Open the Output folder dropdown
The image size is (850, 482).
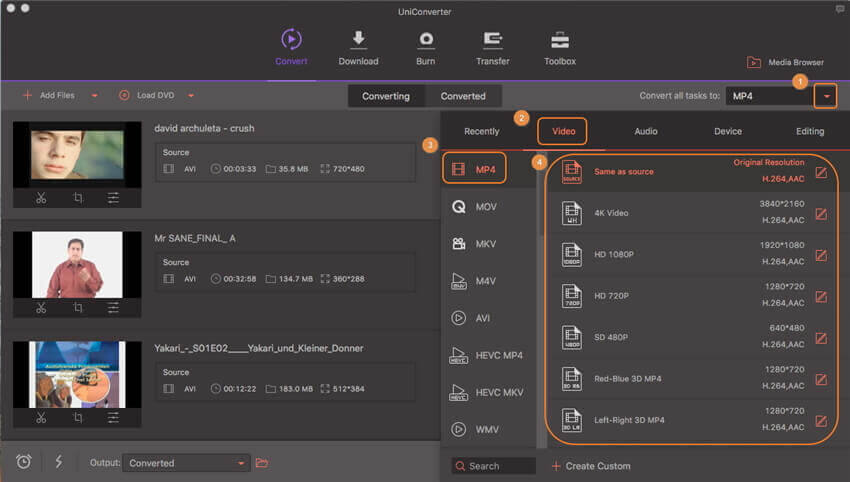(x=186, y=463)
